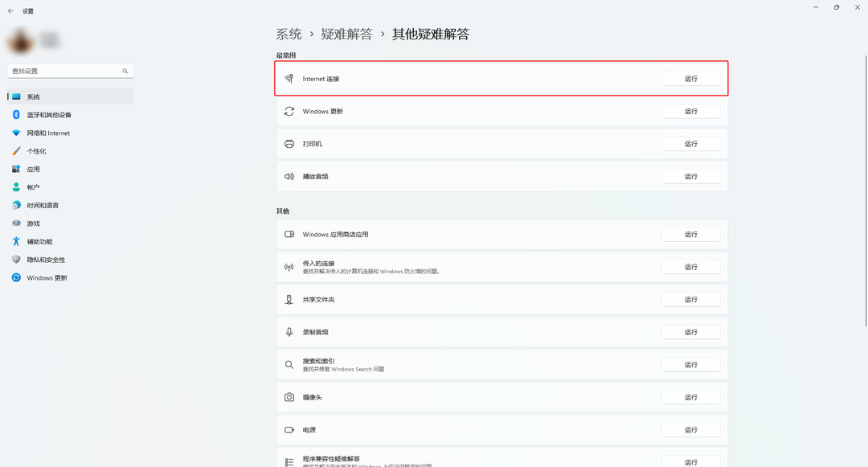The image size is (868, 467).
Task: Select 隐私和安全性 in sidebar
Action: (70, 260)
